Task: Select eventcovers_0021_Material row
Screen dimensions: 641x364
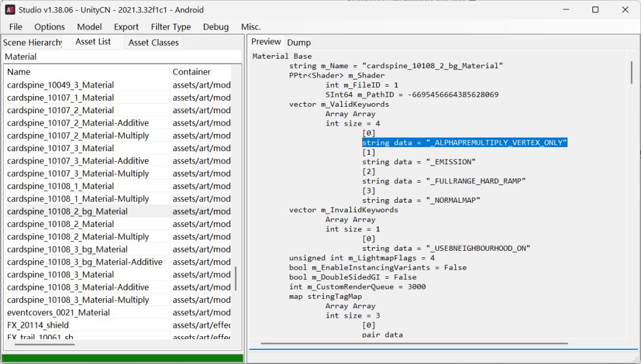Action: [118, 313]
